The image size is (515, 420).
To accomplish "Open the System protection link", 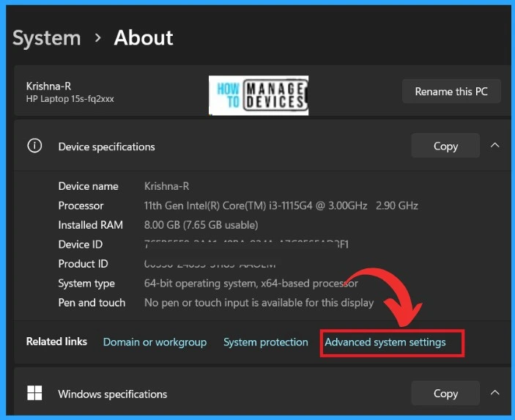I will tap(265, 342).
